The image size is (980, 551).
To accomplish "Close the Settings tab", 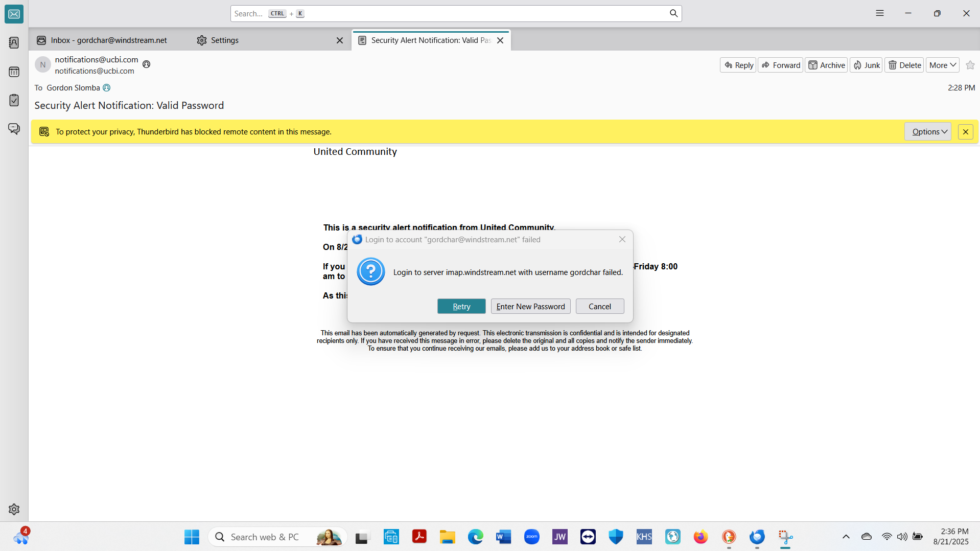I will click(340, 40).
